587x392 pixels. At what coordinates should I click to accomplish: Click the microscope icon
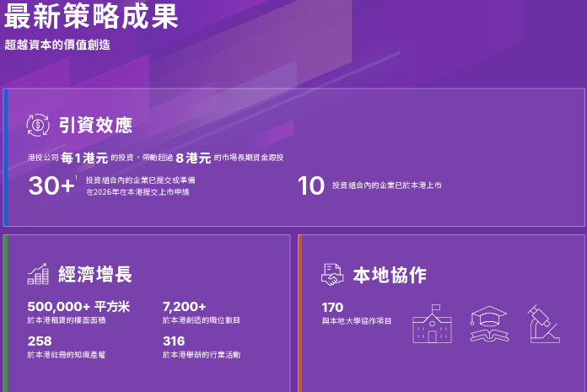click(x=544, y=324)
